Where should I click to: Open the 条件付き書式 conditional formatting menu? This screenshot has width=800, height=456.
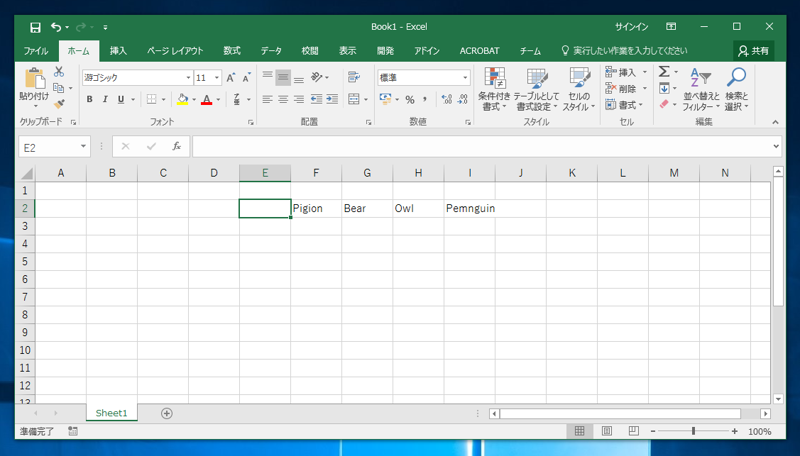click(494, 89)
